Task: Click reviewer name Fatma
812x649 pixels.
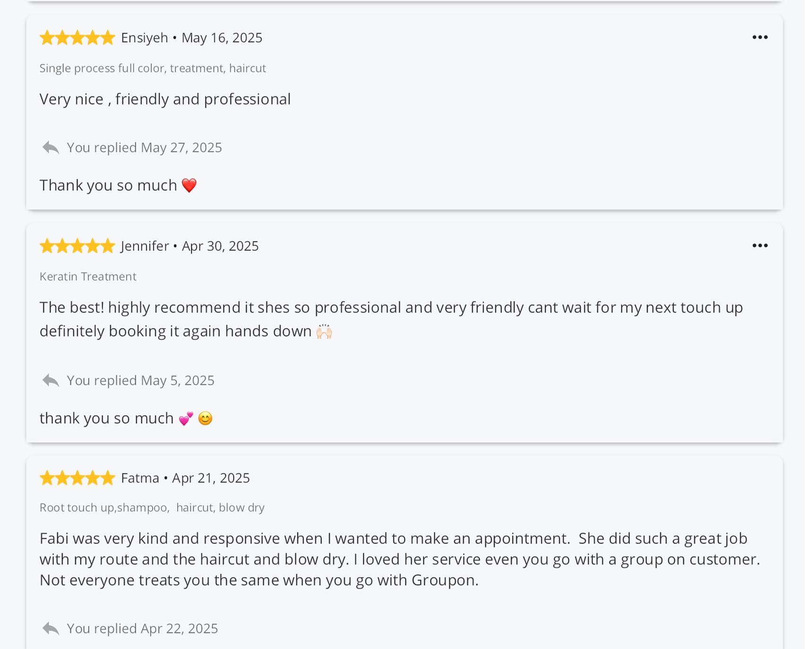Action: pos(140,478)
